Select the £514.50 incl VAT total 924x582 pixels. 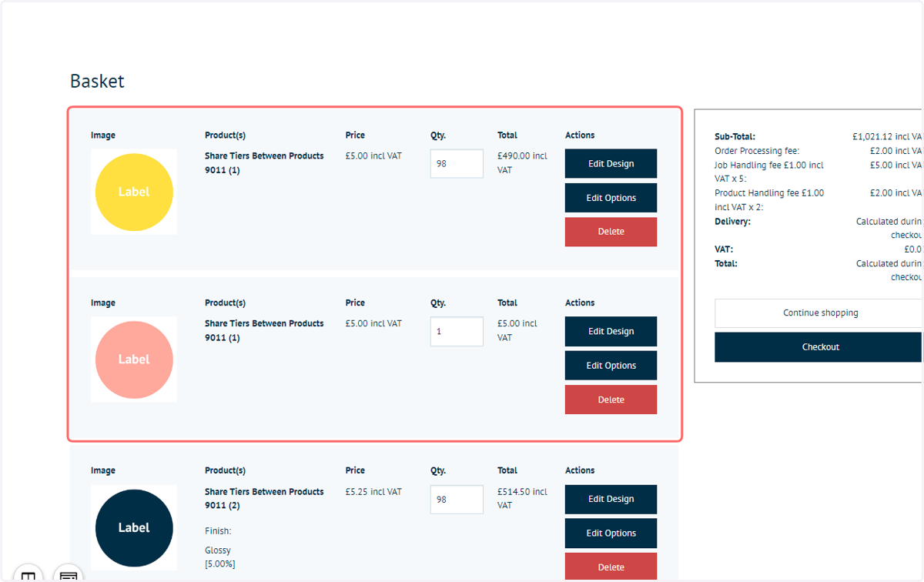pos(522,499)
